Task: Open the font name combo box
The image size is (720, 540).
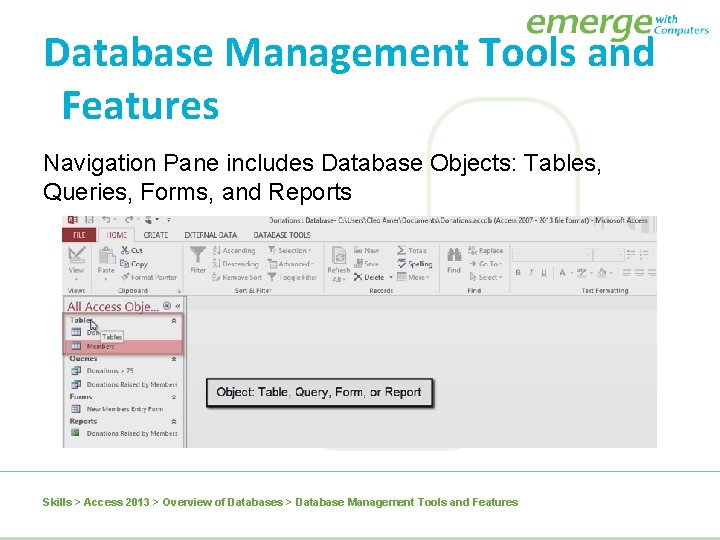Action: tap(552, 254)
